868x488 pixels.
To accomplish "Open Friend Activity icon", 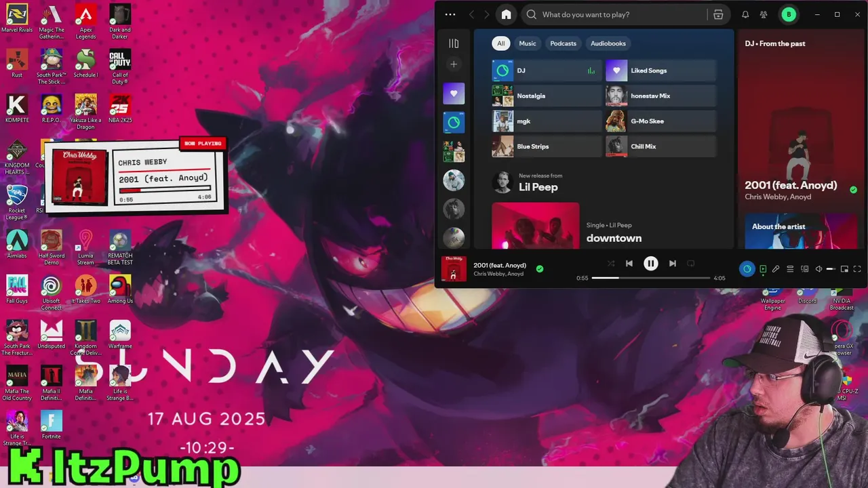I will click(x=764, y=14).
